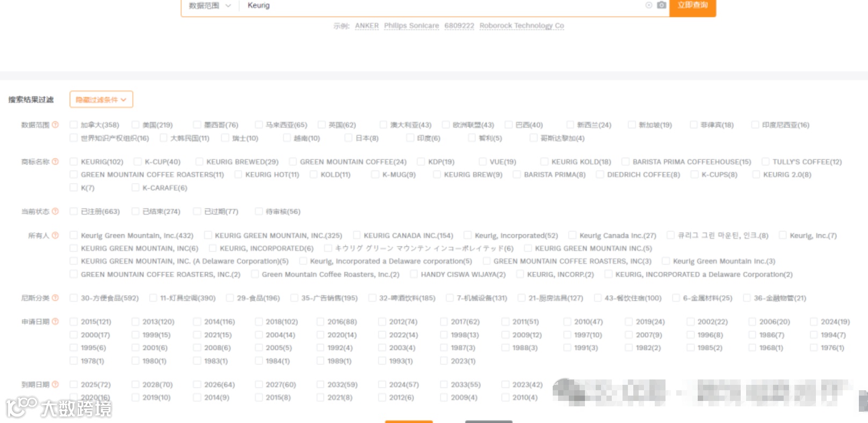Screen dimensions: 868x423
Task: Show help for the 所有人 filter
Action: pyautogui.click(x=55, y=235)
